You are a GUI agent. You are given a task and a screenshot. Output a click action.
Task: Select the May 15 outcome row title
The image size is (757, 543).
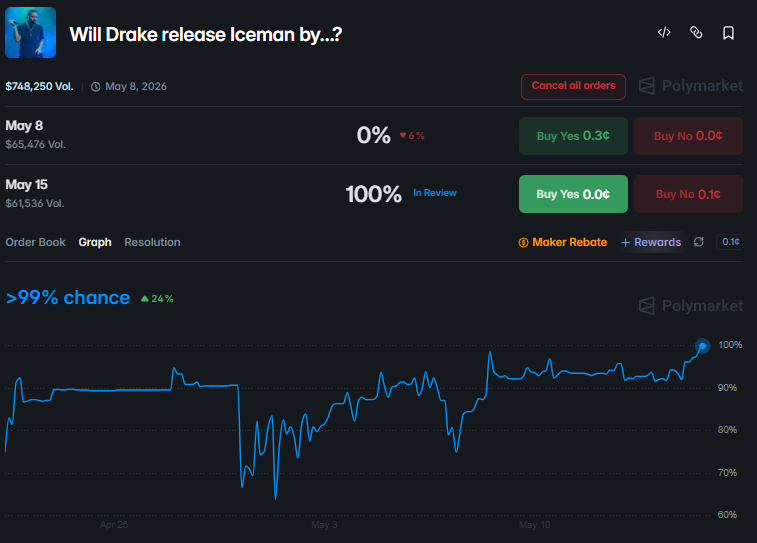[27, 184]
